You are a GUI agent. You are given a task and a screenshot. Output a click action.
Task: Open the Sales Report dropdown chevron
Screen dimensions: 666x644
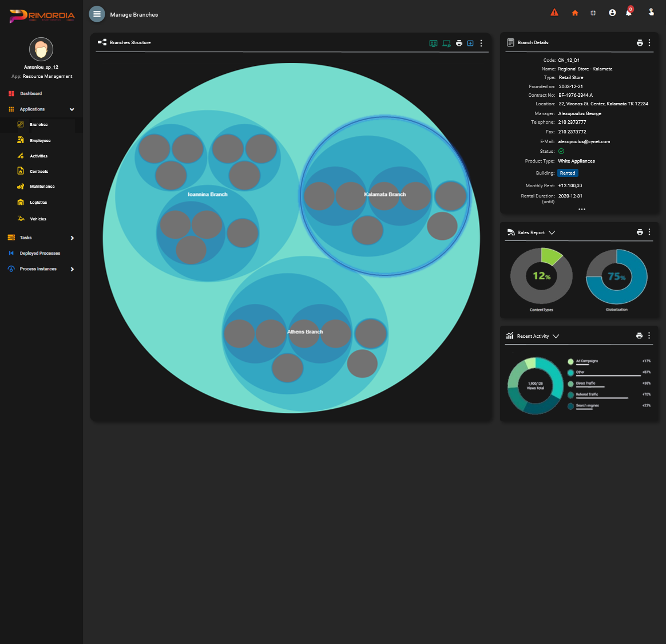pyautogui.click(x=552, y=233)
